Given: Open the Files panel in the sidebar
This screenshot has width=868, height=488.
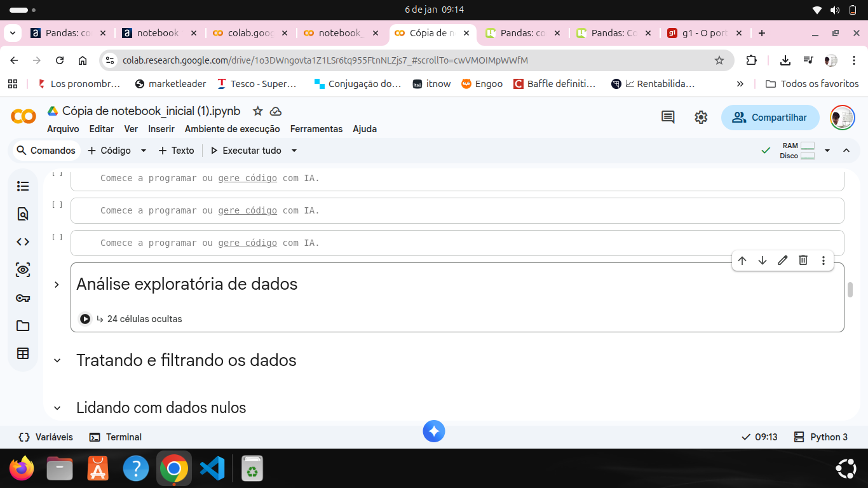Looking at the screenshot, I should [23, 326].
